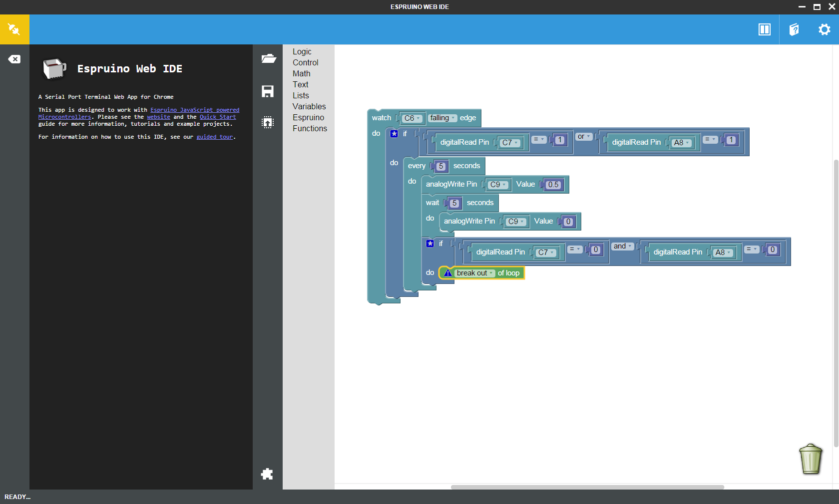Open the 'guided tour' link
839x504 pixels.
pyautogui.click(x=215, y=137)
